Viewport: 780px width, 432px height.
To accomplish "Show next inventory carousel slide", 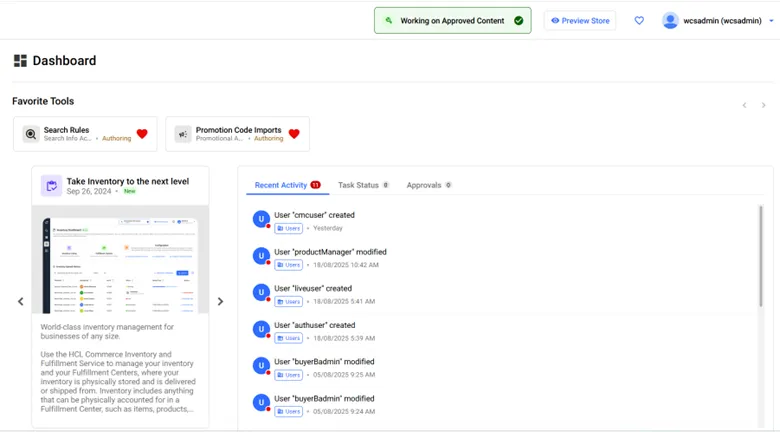I will [x=220, y=301].
